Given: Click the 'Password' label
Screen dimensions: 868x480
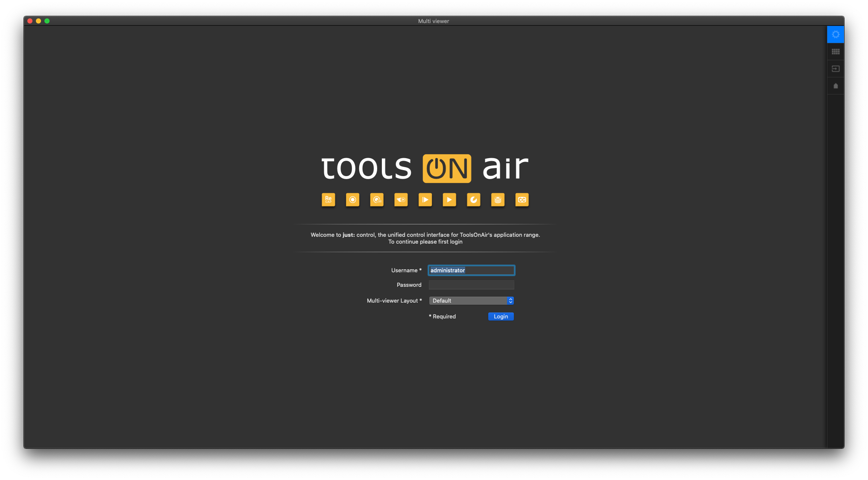Looking at the screenshot, I should tap(409, 285).
